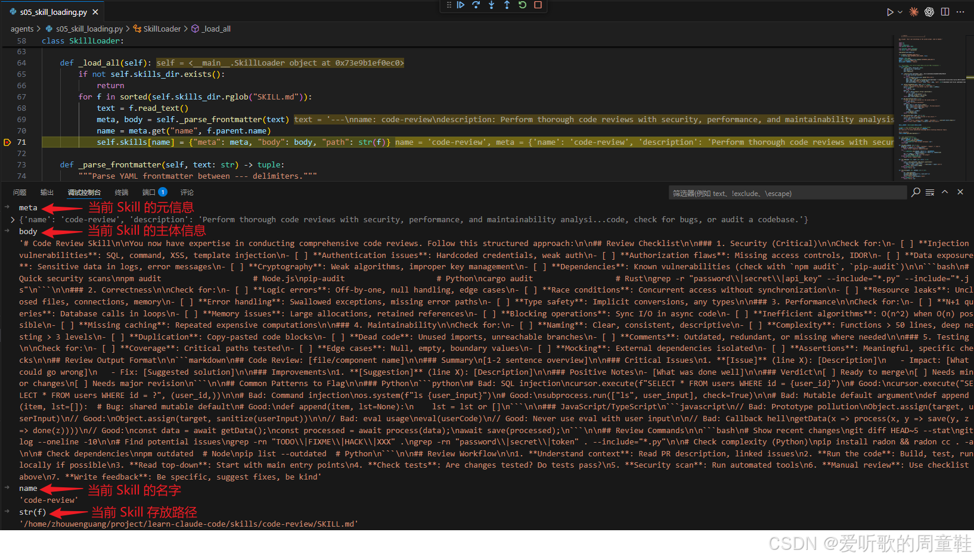This screenshot has height=560, width=974.
Task: Click line number 69 in the gutter
Action: point(21,120)
